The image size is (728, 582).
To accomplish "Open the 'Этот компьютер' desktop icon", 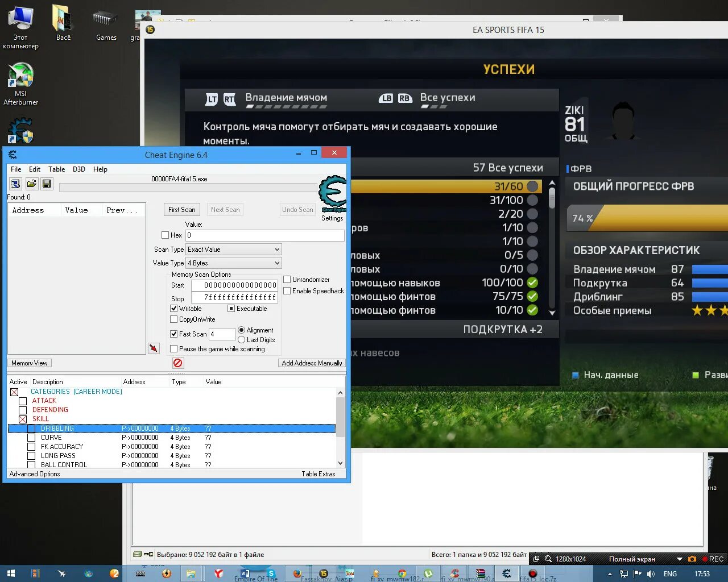I will pos(20,28).
